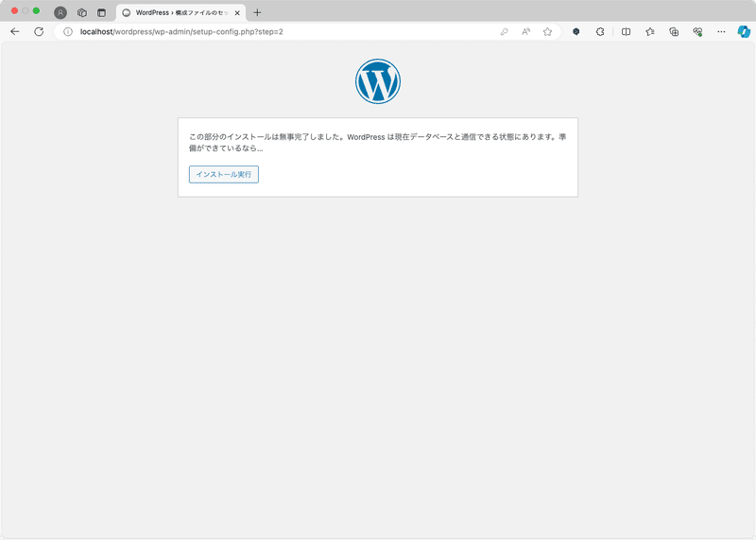Open the Extensions puzzle menu
Image resolution: width=756 pixels, height=540 pixels.
(x=600, y=32)
